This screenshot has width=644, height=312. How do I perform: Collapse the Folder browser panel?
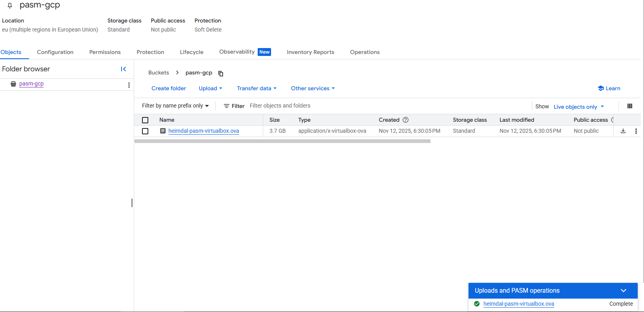[x=124, y=69]
